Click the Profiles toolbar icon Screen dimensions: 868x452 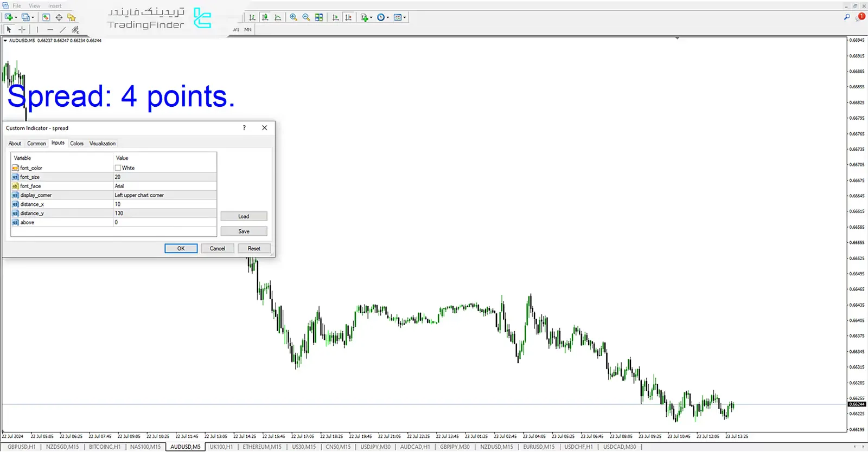point(25,17)
